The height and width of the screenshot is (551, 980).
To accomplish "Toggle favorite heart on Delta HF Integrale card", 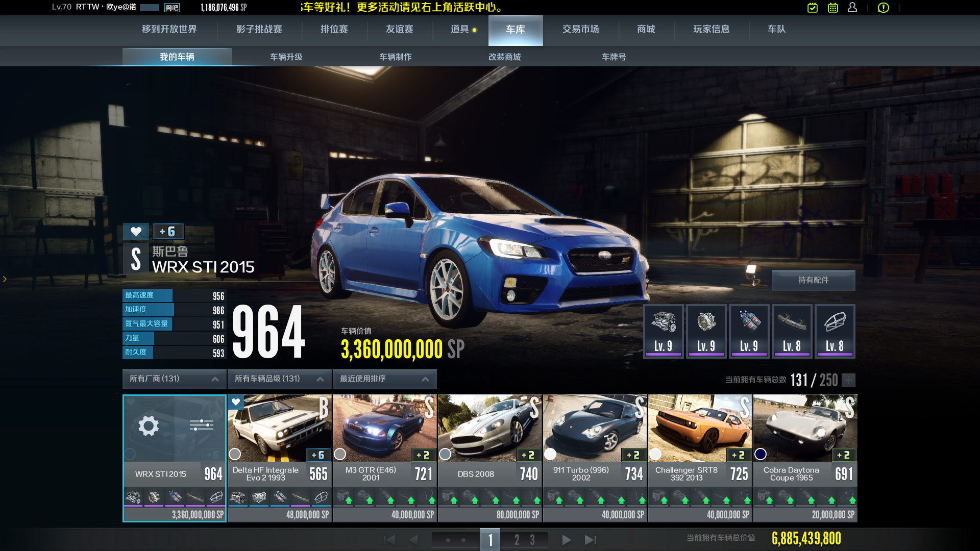I will [x=236, y=402].
